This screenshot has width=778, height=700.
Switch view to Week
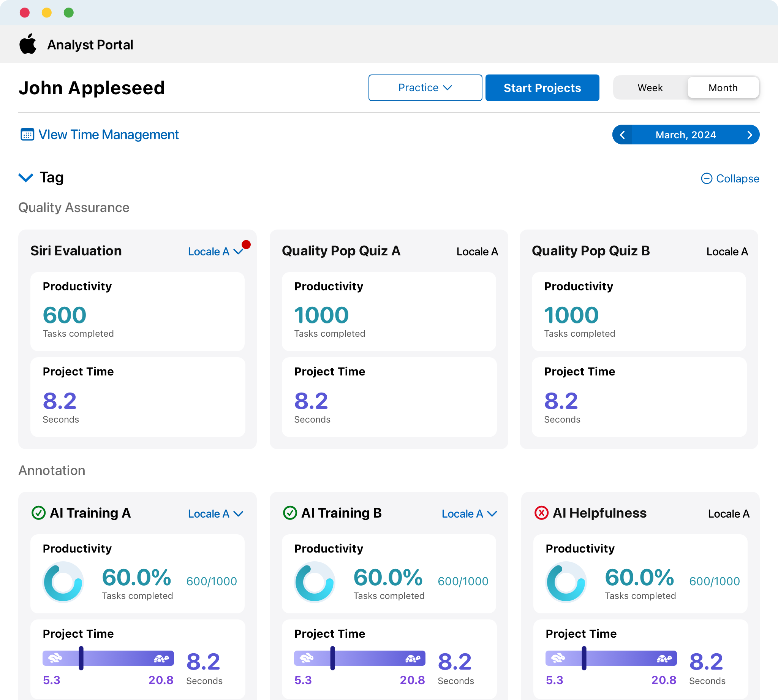tap(650, 88)
